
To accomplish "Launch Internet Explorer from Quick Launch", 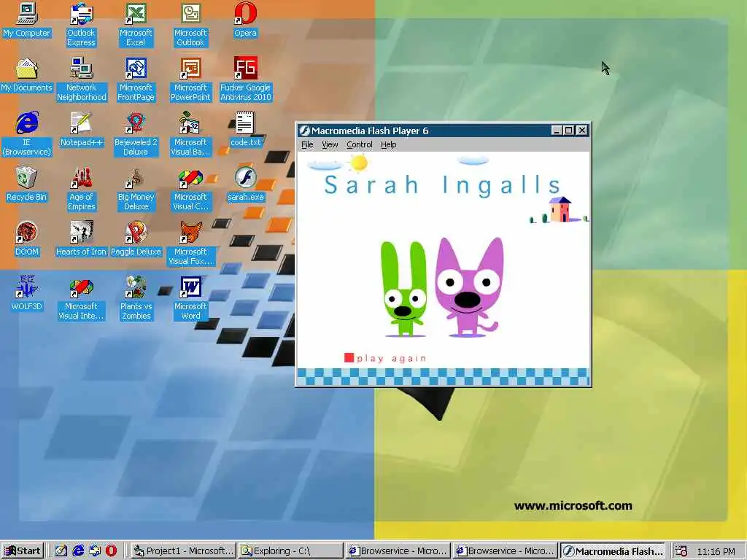I will pyautogui.click(x=77, y=551).
